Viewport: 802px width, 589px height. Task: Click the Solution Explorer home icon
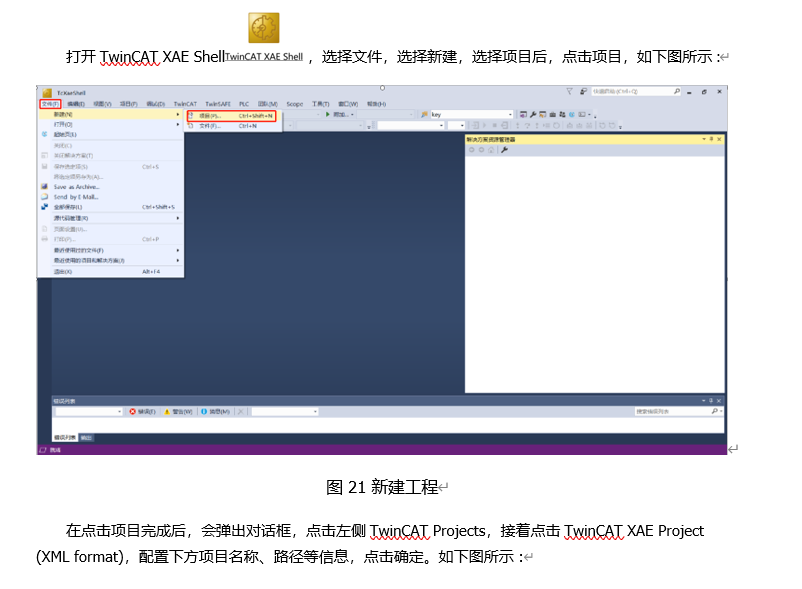click(491, 150)
